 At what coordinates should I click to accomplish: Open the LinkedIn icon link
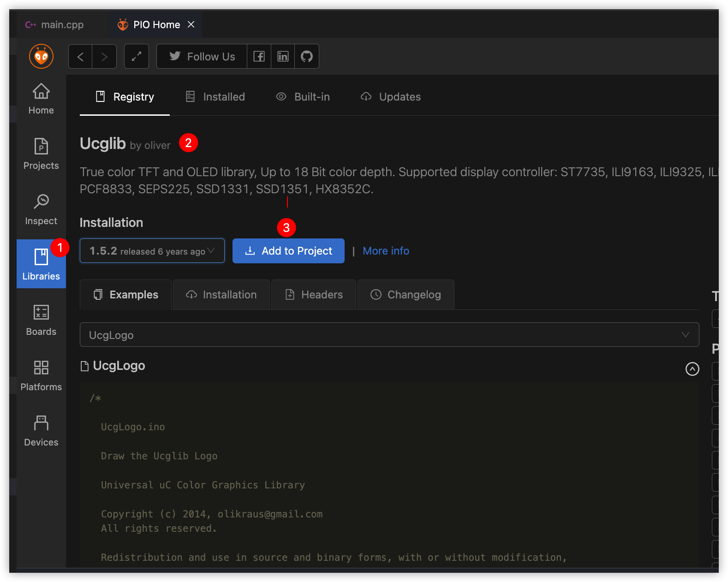[x=283, y=56]
